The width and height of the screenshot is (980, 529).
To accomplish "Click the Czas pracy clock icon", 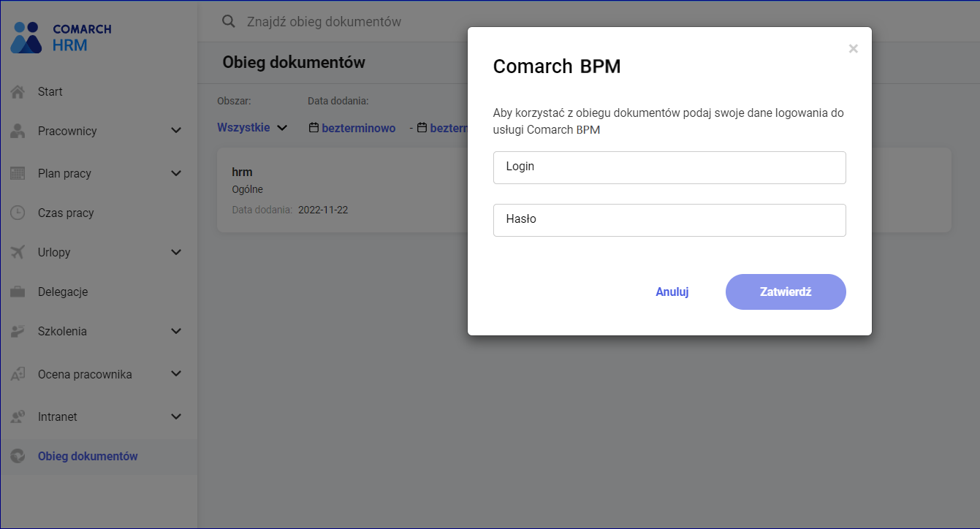I will point(18,213).
